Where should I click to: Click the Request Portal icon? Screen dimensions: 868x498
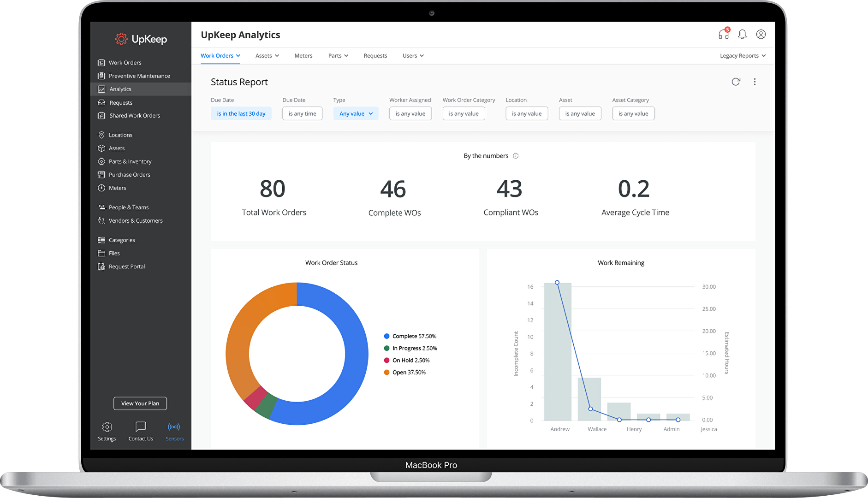tap(101, 267)
